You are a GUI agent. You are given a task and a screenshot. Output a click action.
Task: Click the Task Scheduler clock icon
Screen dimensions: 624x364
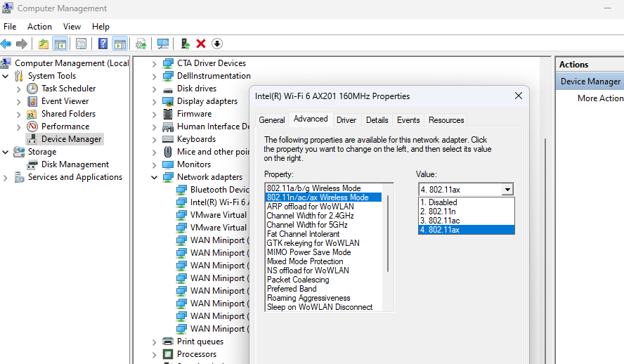coord(32,89)
